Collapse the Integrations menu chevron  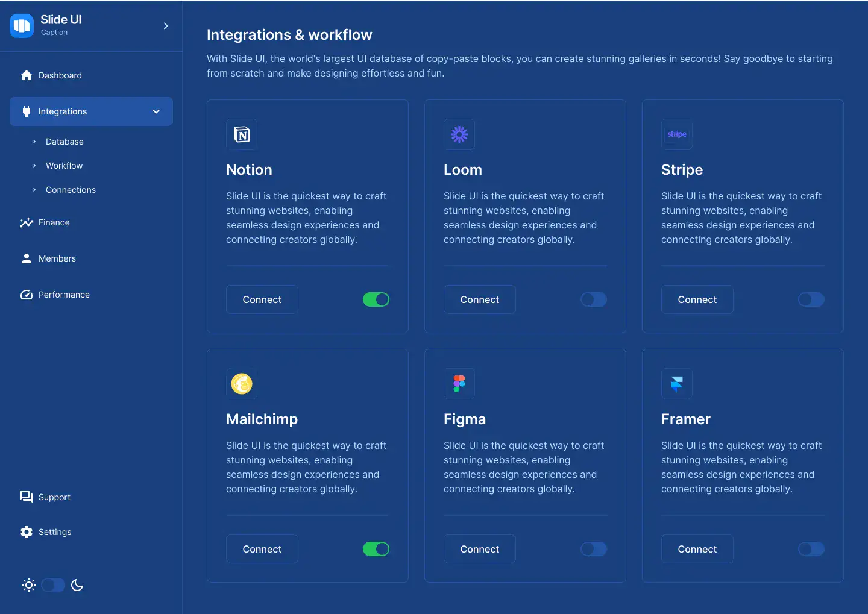coord(156,111)
